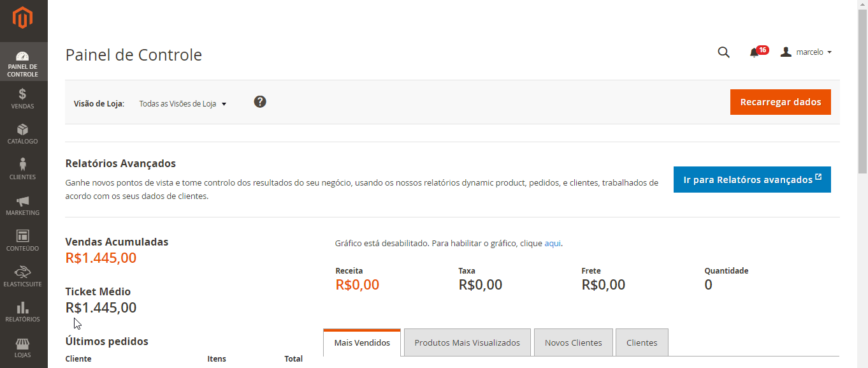The image size is (868, 368).
Task: Open the Elasticsuite sidebar menu
Action: coord(23,277)
